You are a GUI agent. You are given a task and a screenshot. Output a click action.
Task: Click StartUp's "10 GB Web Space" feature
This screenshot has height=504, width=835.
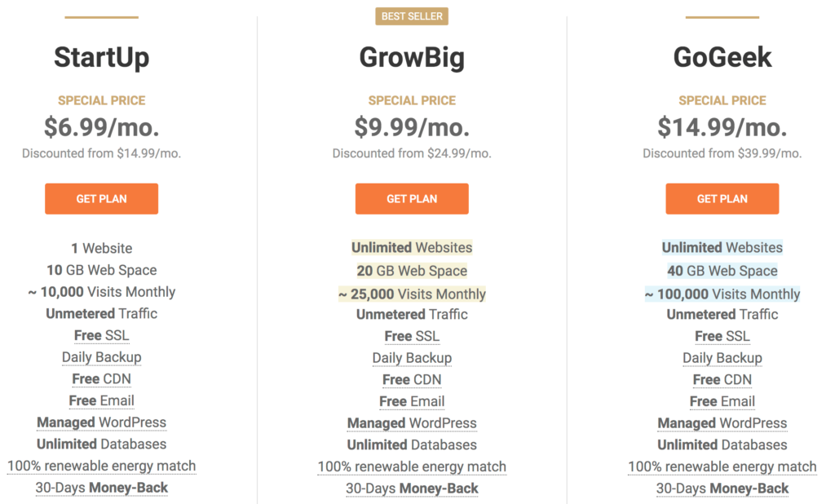101,270
